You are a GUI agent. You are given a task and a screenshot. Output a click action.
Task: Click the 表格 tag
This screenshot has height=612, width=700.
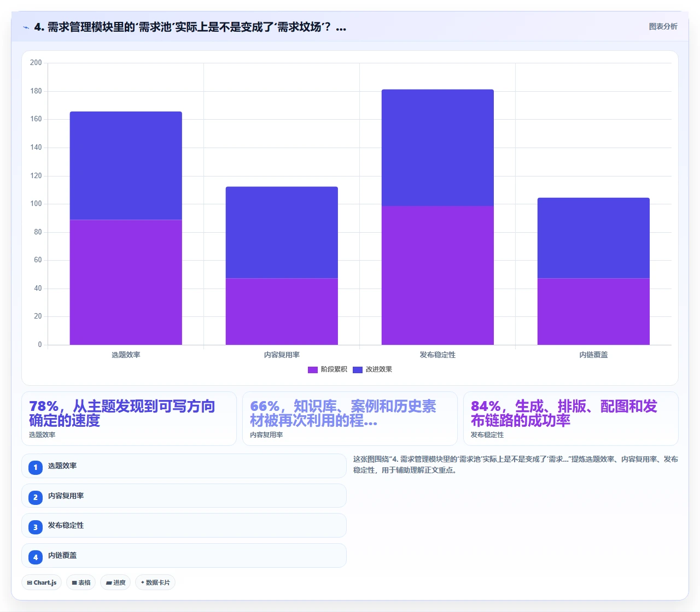81,582
